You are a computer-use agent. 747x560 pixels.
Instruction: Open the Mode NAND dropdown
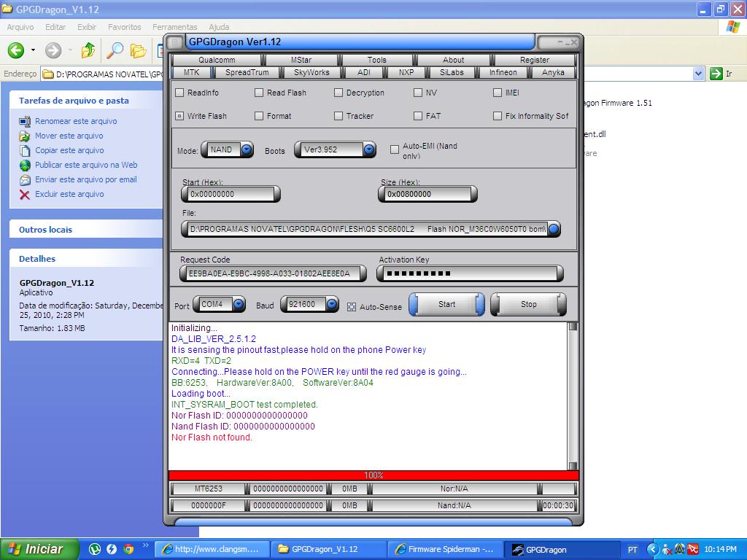point(247,149)
